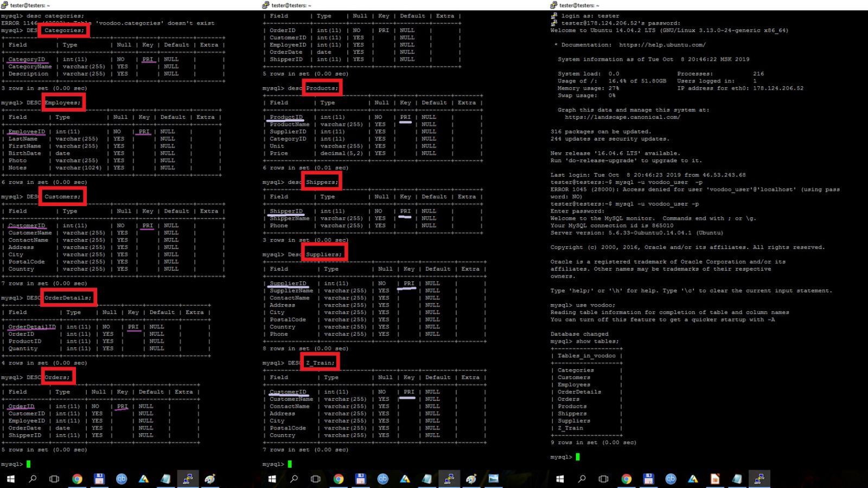Open the floppy disk app in the leftmost taskbar

99,479
